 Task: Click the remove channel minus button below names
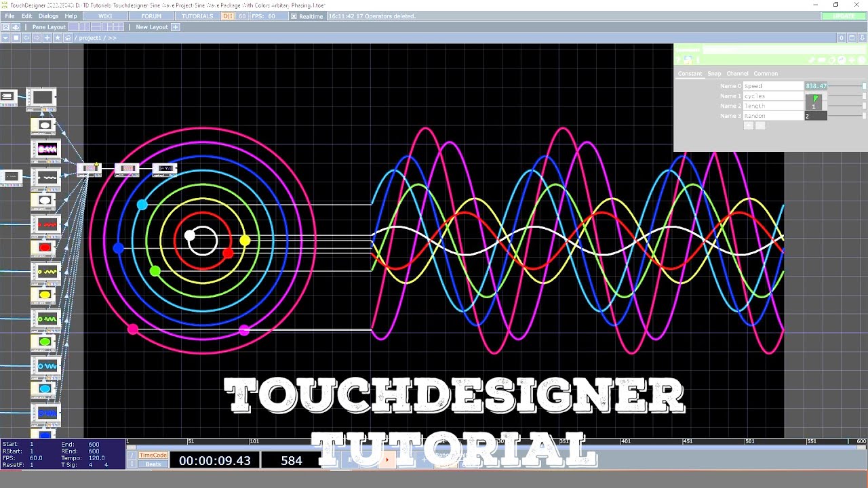click(x=760, y=125)
